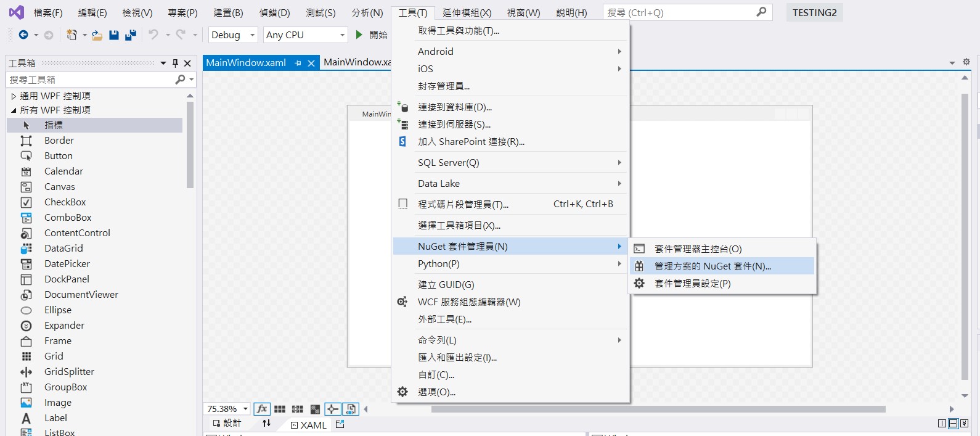Open 套件管理員設定(P) from submenu
The height and width of the screenshot is (436, 980).
(x=722, y=284)
